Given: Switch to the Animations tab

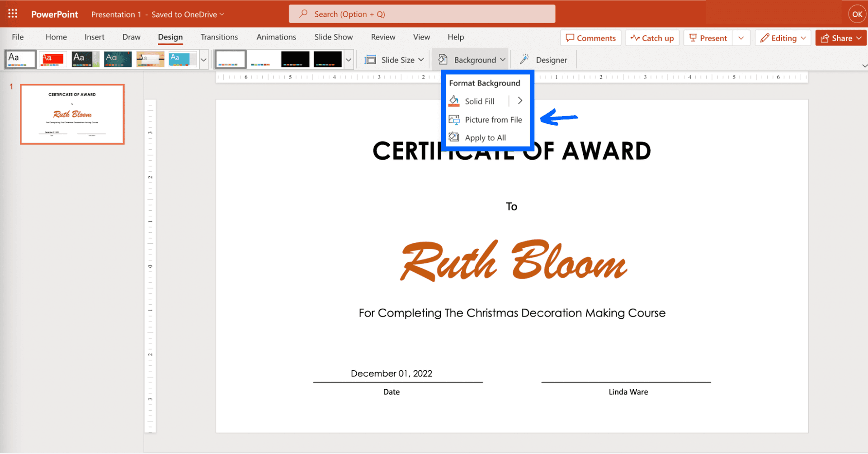Looking at the screenshot, I should click(276, 37).
